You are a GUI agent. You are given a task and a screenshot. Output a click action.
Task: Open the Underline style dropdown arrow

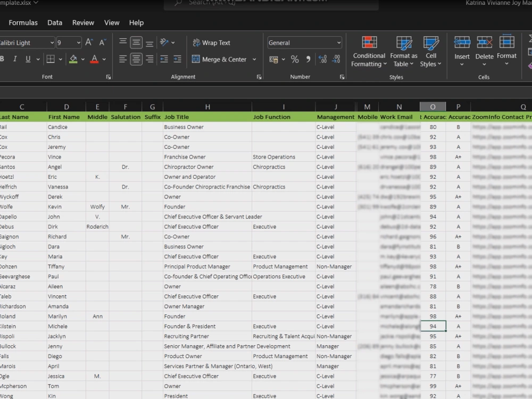38,60
